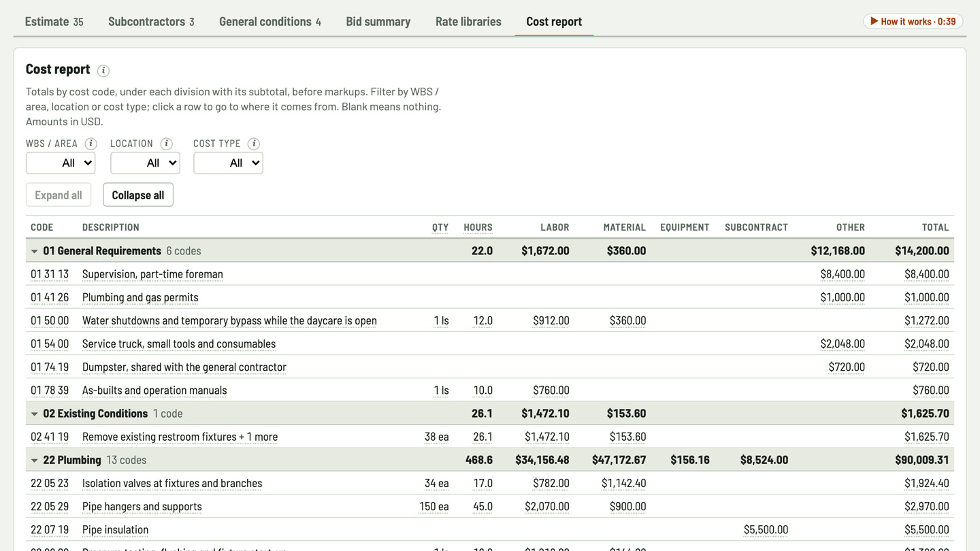
Task: Open the Rate libraries tab
Action: click(468, 22)
